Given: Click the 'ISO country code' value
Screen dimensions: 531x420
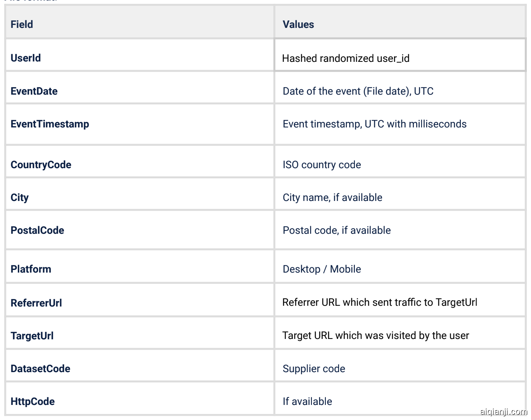Looking at the screenshot, I should point(322,165).
